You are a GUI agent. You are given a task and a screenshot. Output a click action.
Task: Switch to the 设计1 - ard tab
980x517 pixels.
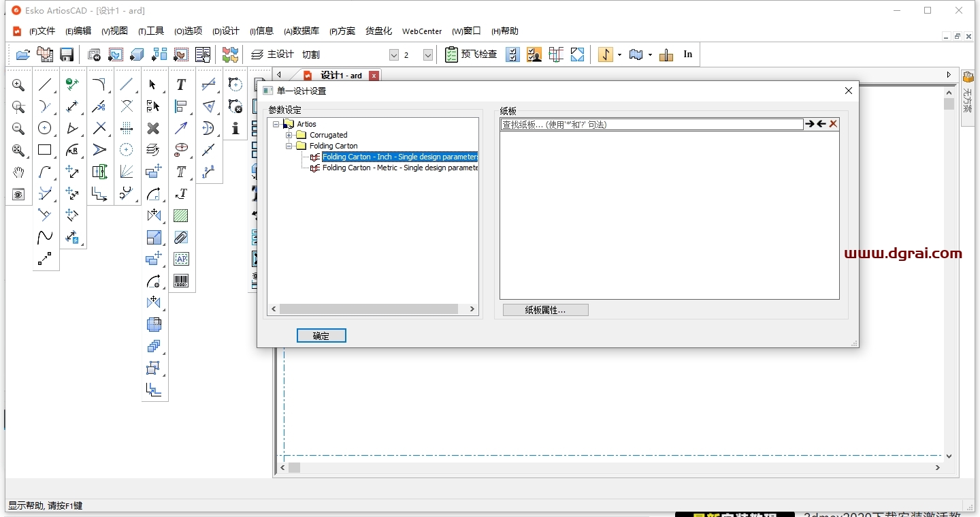[x=341, y=76]
